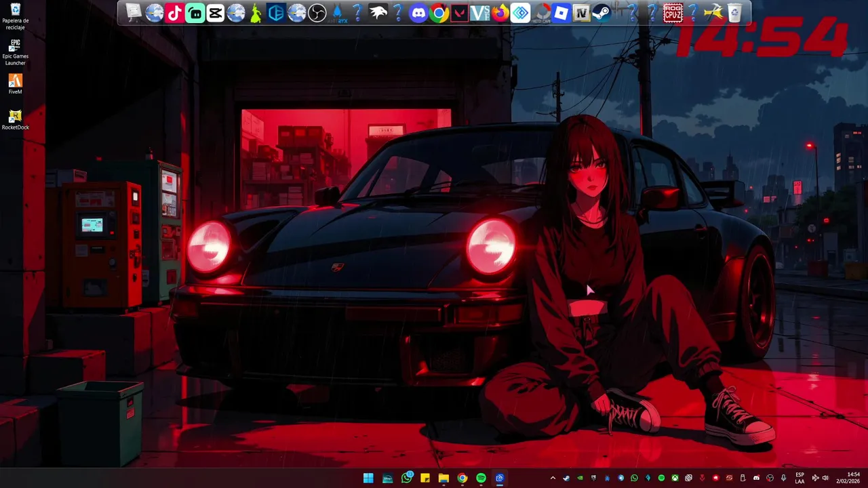
Task: Launch Valorant from the dock
Action: 459,13
